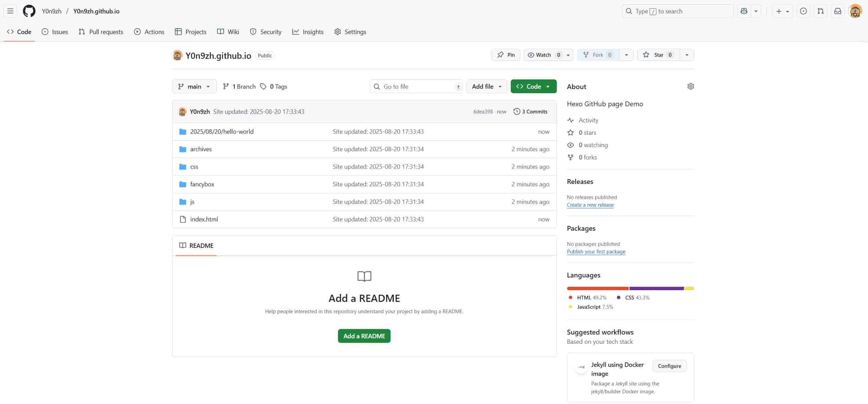Open green Code clone dropdown
Viewport: 868px width, 404px height.
pyautogui.click(x=533, y=86)
